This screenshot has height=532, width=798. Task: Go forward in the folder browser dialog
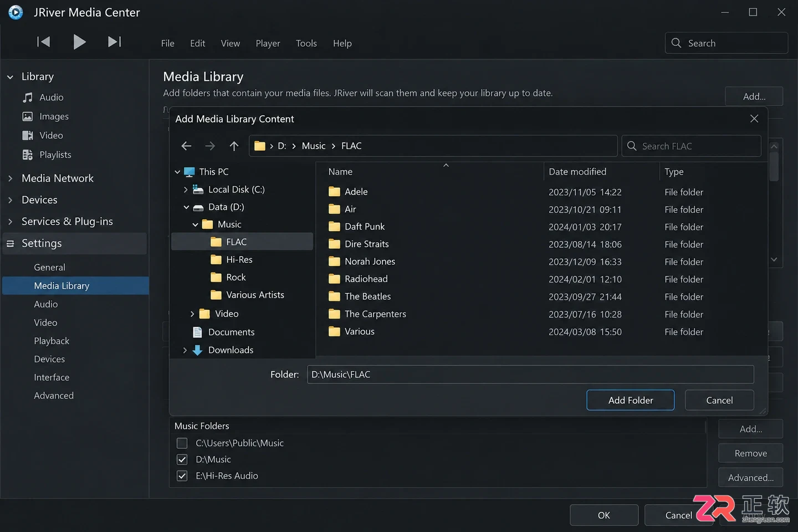[210, 146]
